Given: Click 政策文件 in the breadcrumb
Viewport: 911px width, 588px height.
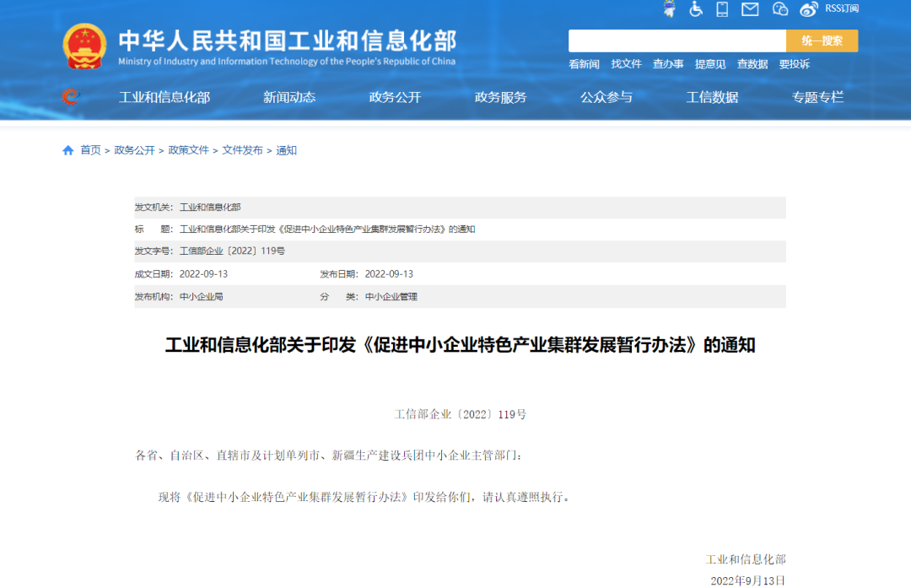Looking at the screenshot, I should pos(188,150).
